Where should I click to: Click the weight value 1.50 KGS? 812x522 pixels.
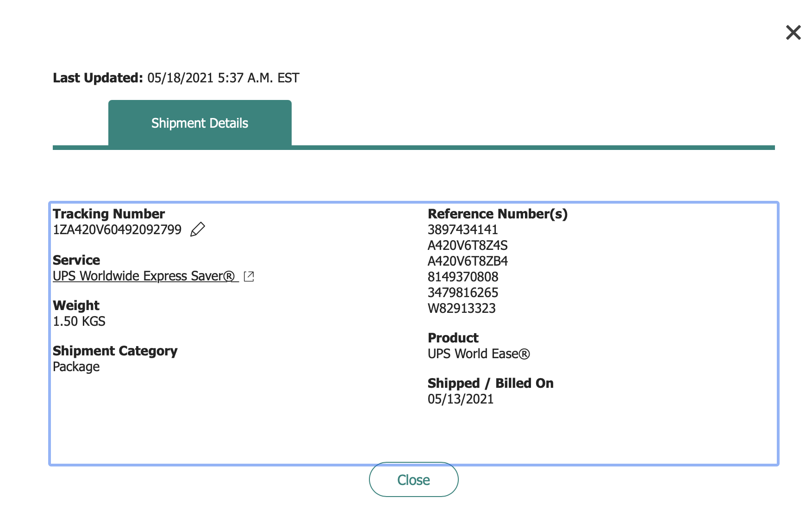click(79, 321)
